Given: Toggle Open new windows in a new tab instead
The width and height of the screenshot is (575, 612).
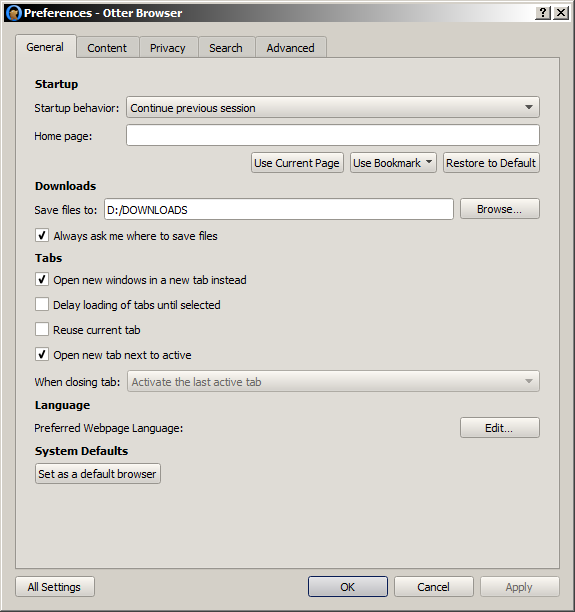Looking at the screenshot, I should point(42,280).
